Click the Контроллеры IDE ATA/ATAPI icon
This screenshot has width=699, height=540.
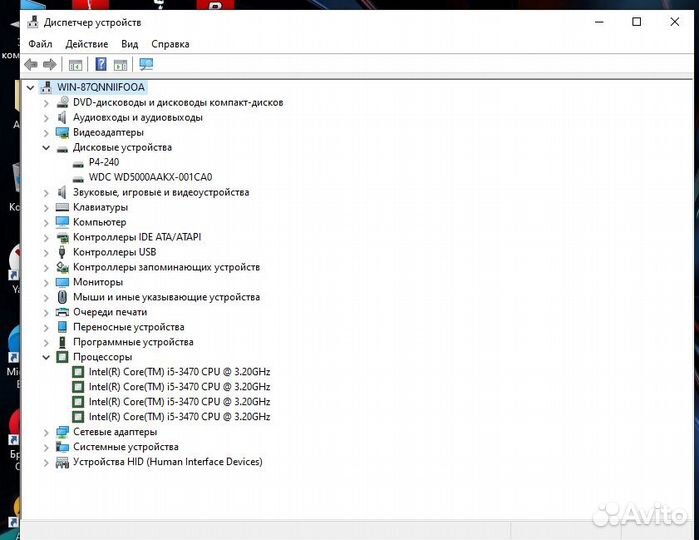[x=62, y=237]
